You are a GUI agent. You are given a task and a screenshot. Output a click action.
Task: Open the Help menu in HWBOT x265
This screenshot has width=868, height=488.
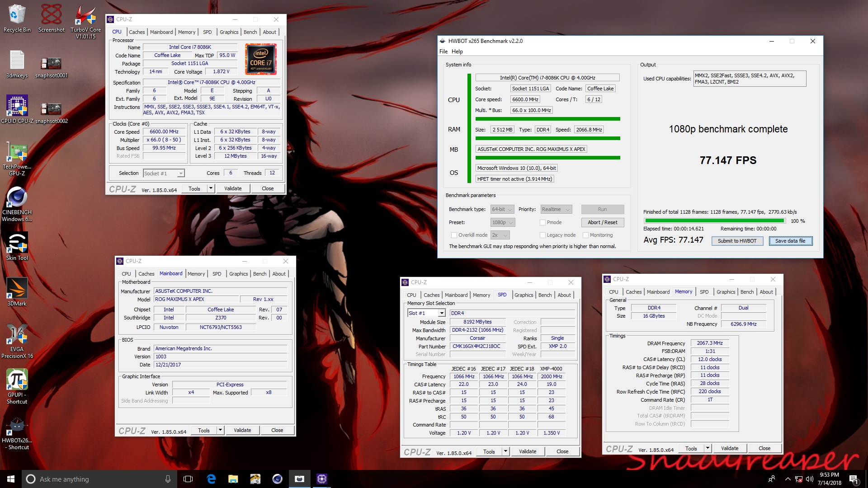click(457, 52)
